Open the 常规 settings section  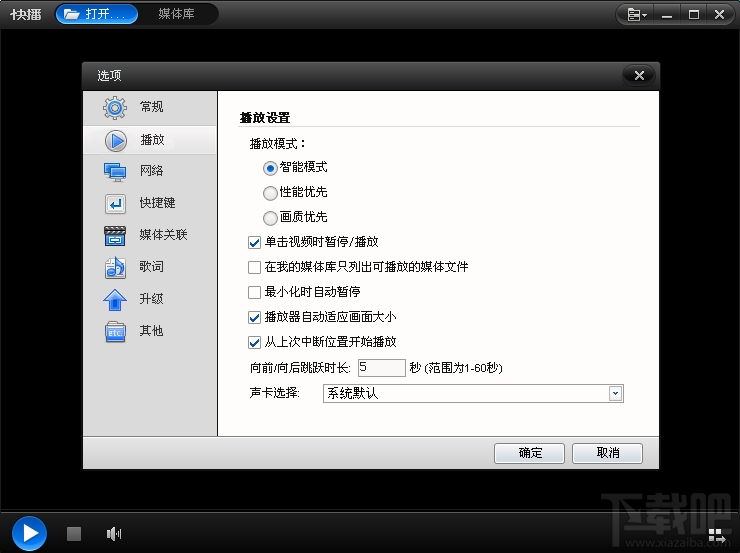(150, 108)
